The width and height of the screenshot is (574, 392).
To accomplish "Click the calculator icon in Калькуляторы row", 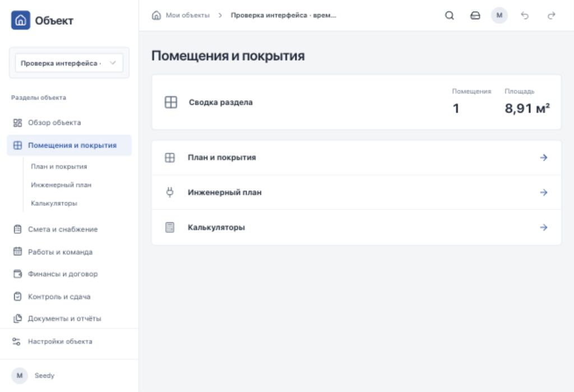I will [x=170, y=227].
